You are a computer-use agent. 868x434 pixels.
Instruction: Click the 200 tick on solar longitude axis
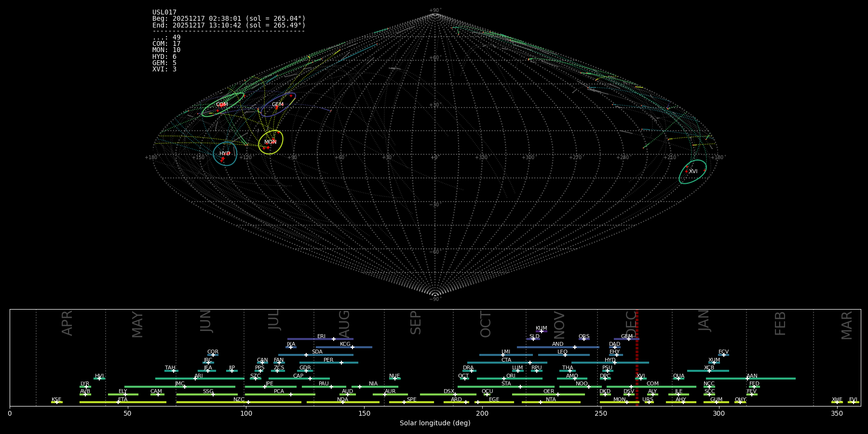click(x=482, y=413)
